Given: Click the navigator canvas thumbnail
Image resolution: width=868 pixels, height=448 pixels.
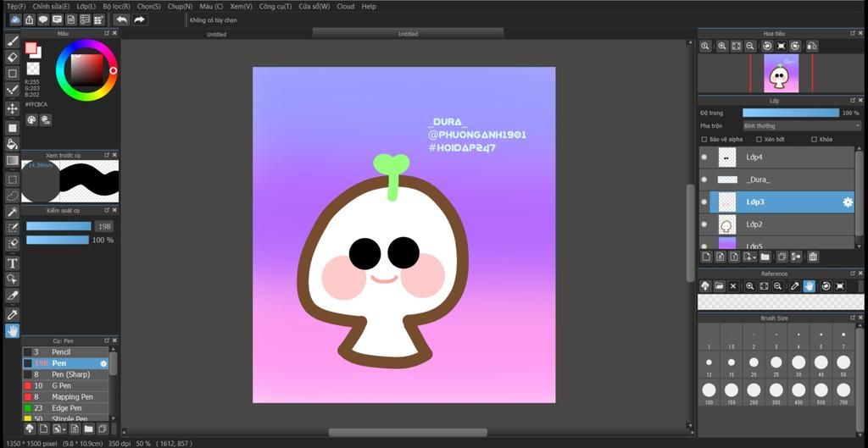Looking at the screenshot, I should 781,73.
